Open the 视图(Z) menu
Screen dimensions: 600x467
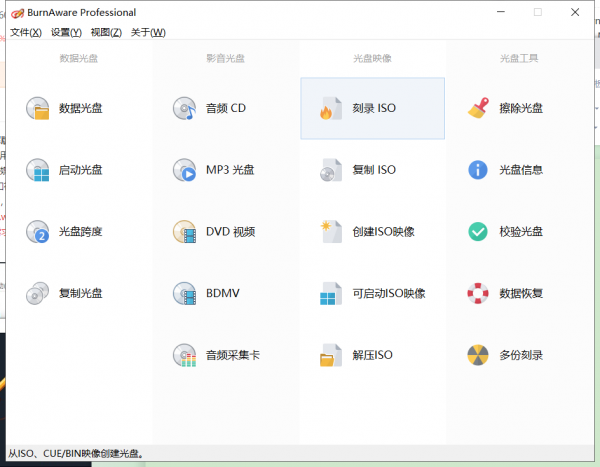tap(106, 33)
